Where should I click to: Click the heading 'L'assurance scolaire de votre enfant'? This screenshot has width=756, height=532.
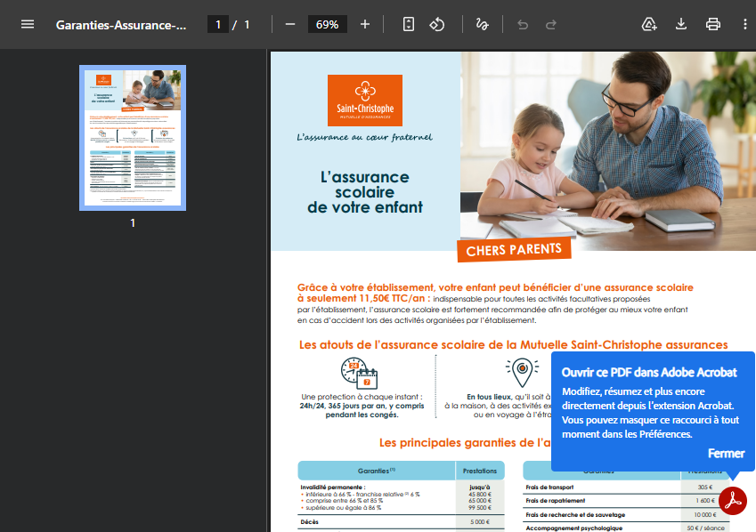click(365, 192)
